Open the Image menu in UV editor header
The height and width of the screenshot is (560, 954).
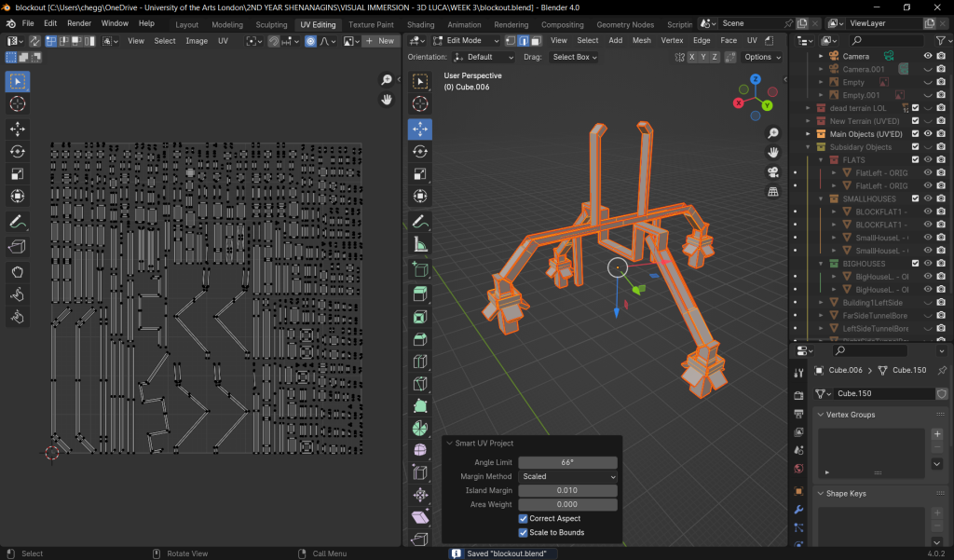[197, 41]
